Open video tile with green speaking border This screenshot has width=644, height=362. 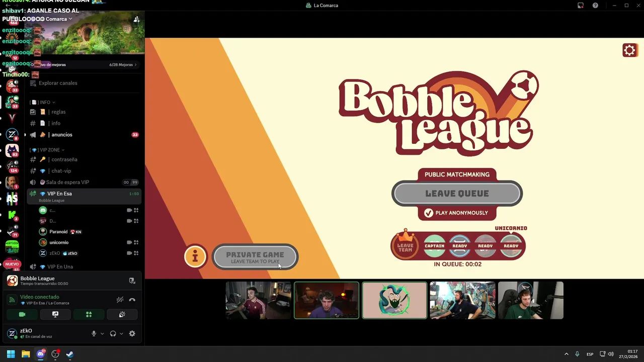click(x=327, y=300)
